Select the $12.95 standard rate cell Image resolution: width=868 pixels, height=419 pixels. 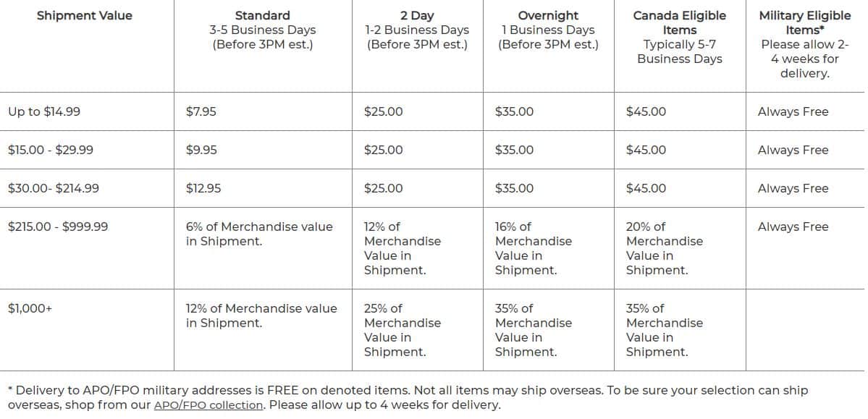coord(203,188)
